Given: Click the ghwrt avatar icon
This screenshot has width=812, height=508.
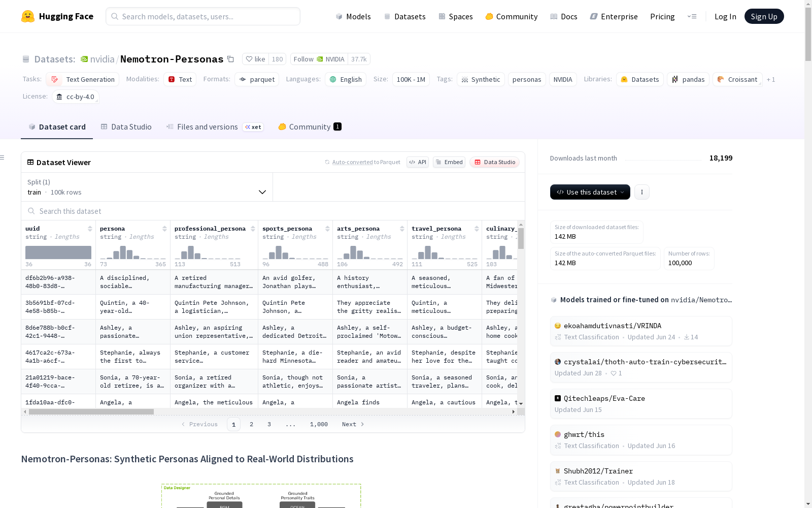Looking at the screenshot, I should 558,434.
